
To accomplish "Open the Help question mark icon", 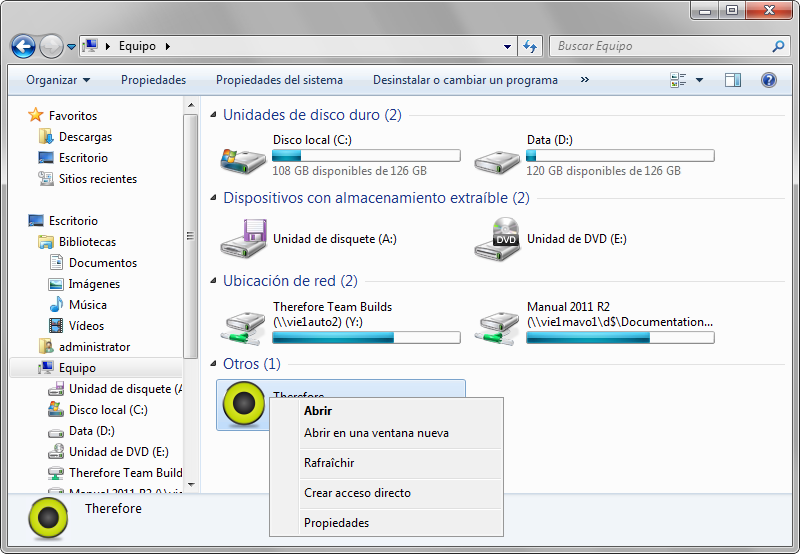I will tap(769, 80).
